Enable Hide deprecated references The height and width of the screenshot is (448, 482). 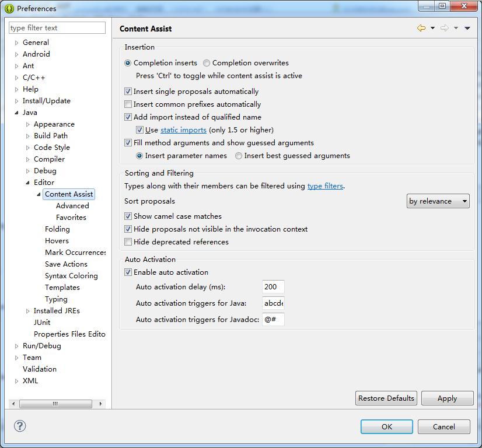pyautogui.click(x=128, y=242)
